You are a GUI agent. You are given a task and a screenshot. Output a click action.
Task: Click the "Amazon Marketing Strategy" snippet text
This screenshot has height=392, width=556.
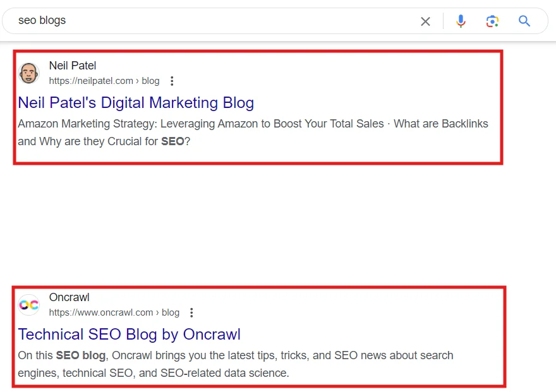pos(87,124)
